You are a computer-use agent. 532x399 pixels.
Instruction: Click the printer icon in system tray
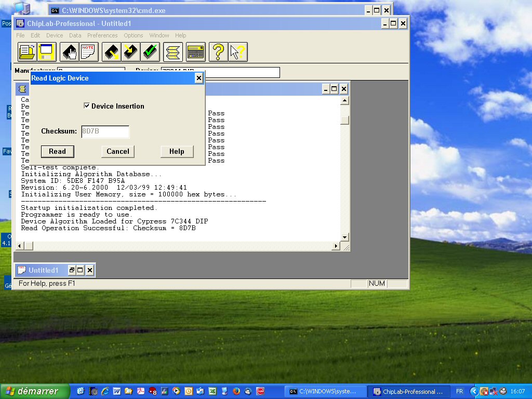click(x=503, y=392)
